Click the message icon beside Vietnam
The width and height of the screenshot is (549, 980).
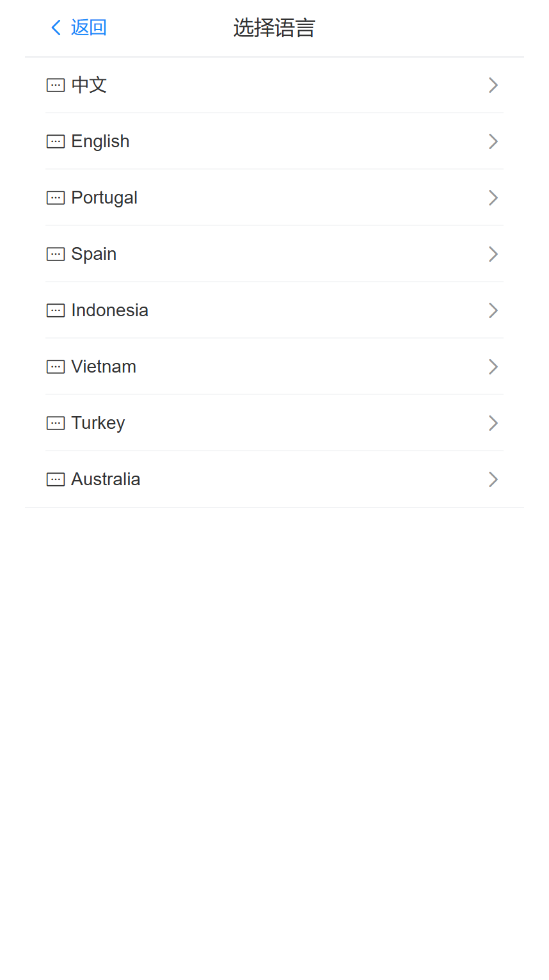pyautogui.click(x=56, y=367)
